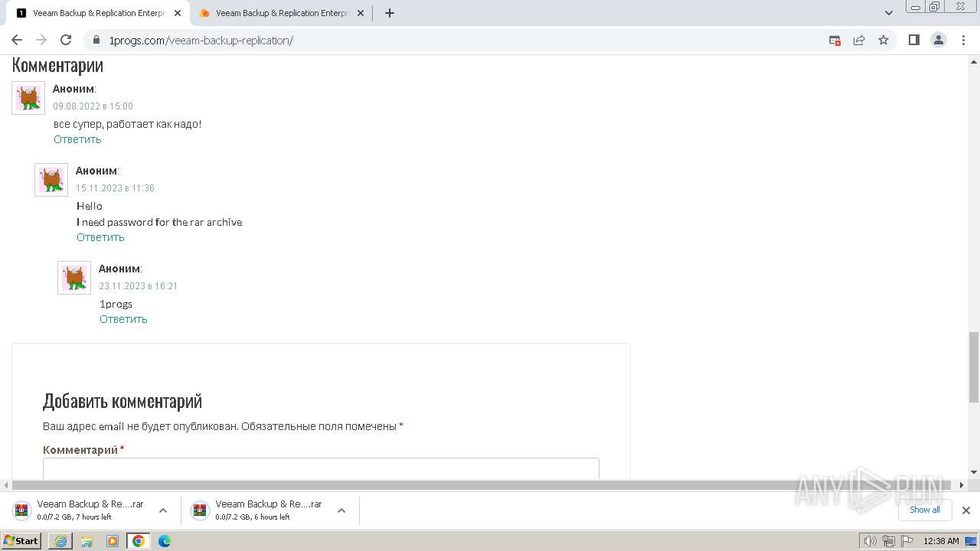Open first Veeam .rar download, 7 hours left

tap(90, 510)
